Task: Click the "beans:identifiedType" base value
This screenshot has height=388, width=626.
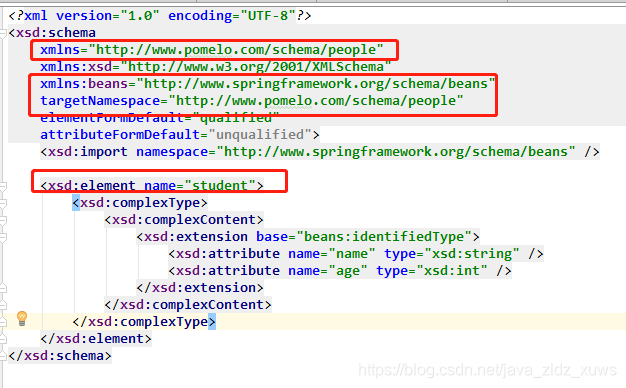Action: point(384,237)
